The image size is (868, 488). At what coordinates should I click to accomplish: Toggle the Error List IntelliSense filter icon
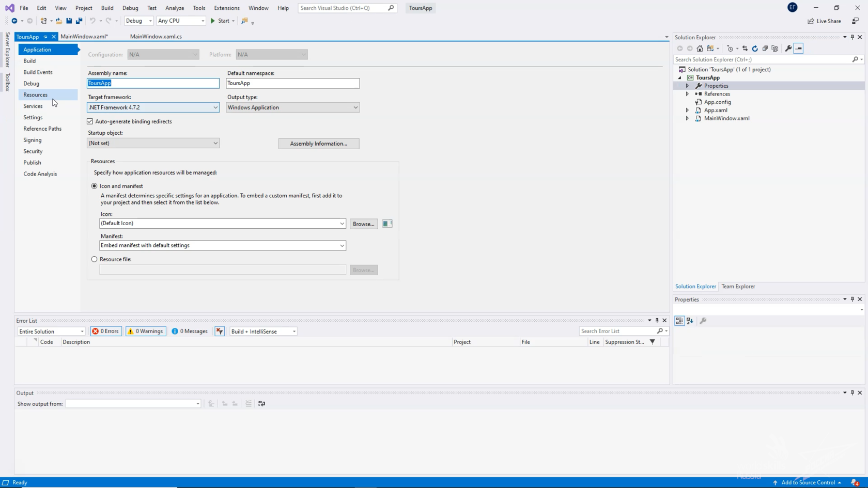pyautogui.click(x=220, y=332)
